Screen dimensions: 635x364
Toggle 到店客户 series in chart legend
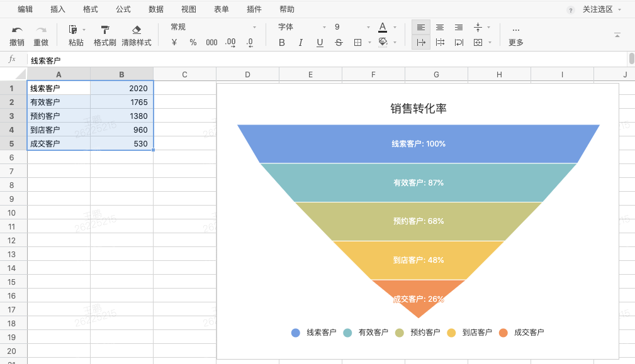(x=469, y=333)
